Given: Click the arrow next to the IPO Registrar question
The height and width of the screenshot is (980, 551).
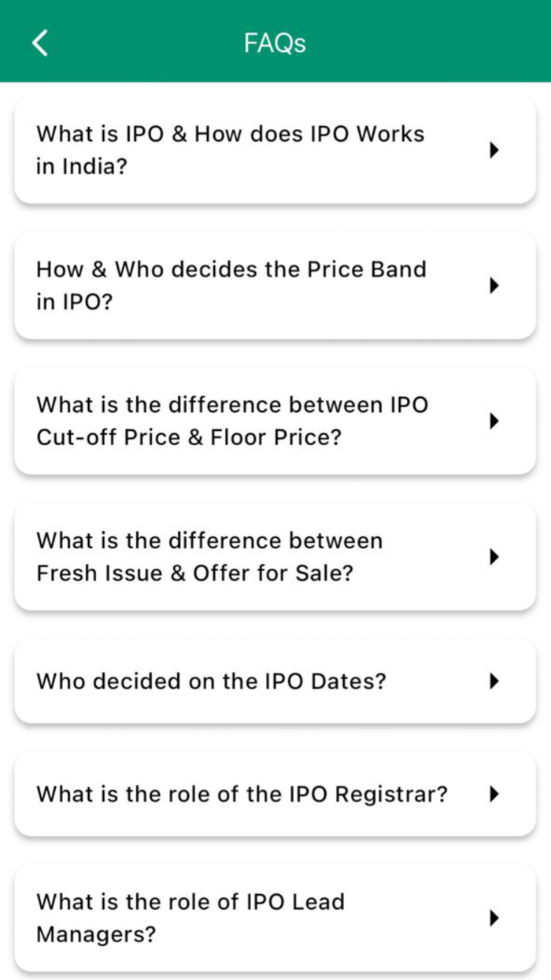Looking at the screenshot, I should coord(494,794).
